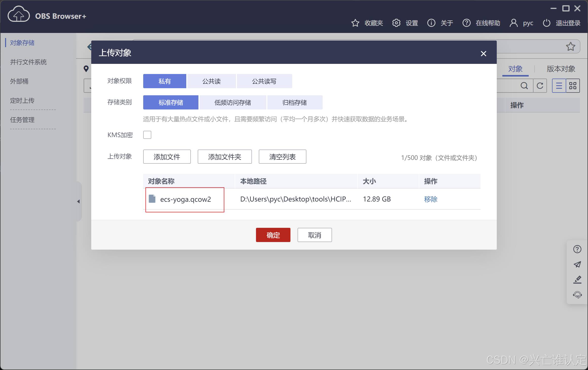Collapse the left sidebar arrow

[x=79, y=201]
